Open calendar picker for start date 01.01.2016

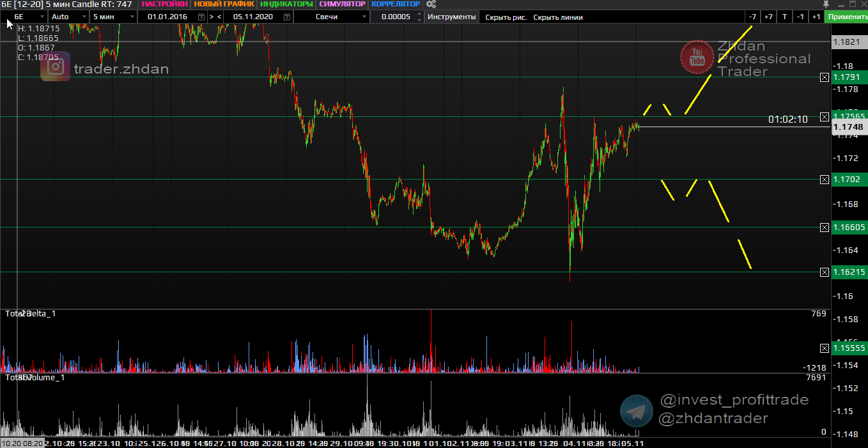pos(202,17)
